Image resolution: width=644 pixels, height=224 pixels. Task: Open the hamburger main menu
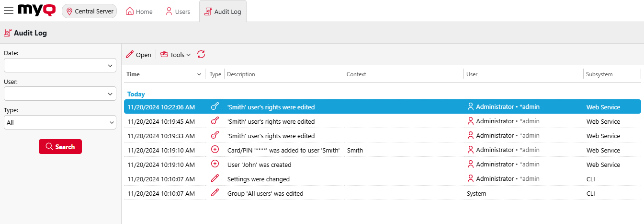tap(9, 11)
